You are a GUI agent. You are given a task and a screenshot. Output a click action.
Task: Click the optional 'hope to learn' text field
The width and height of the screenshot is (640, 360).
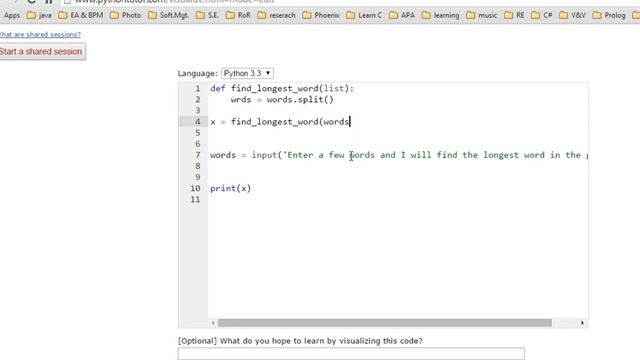pyautogui.click(x=351, y=353)
